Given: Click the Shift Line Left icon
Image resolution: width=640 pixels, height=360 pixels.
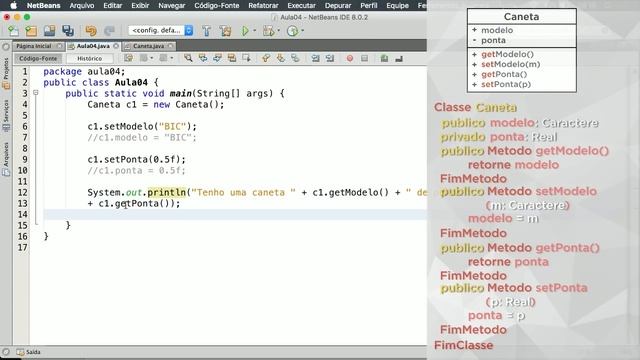Looking at the screenshot, I should [x=316, y=58].
